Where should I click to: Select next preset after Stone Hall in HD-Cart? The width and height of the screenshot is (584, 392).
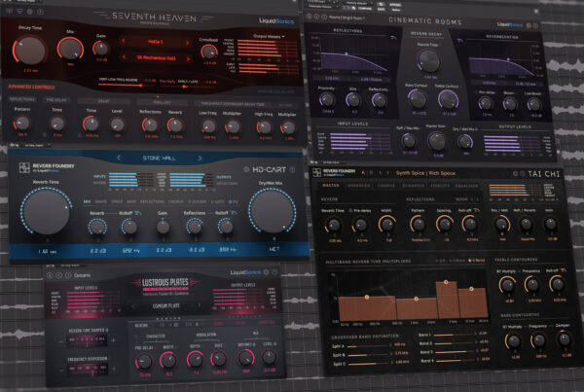tap(200, 159)
